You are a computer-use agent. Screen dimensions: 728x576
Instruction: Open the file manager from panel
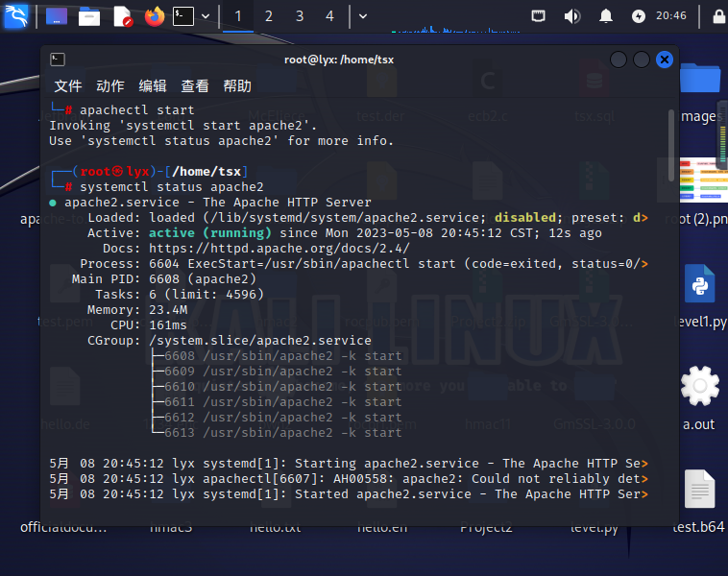pos(89,16)
